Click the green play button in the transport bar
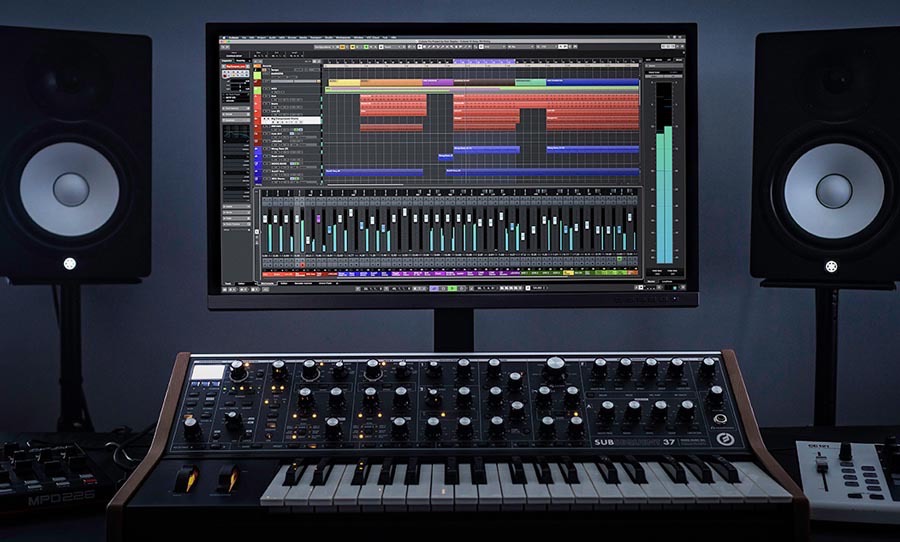 (451, 288)
